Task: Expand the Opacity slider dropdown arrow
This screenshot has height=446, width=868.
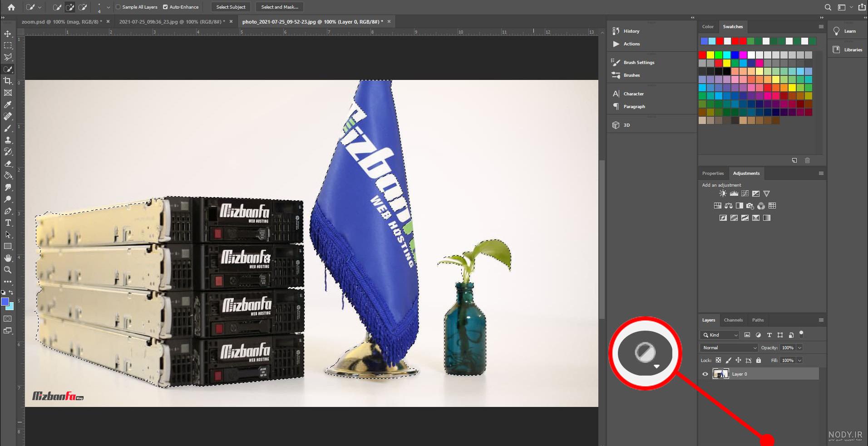Action: point(799,347)
